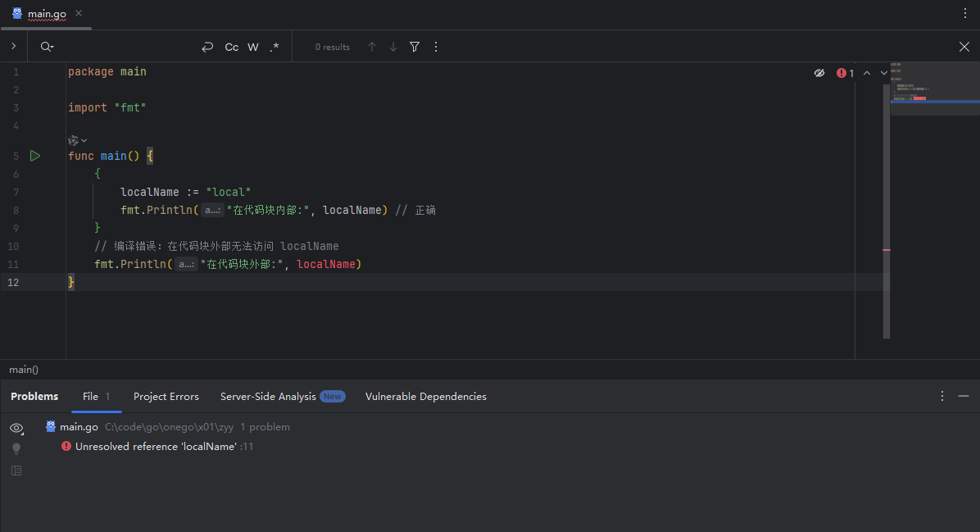The width and height of the screenshot is (980, 532).
Task: Toggle Words search option
Action: (x=253, y=47)
